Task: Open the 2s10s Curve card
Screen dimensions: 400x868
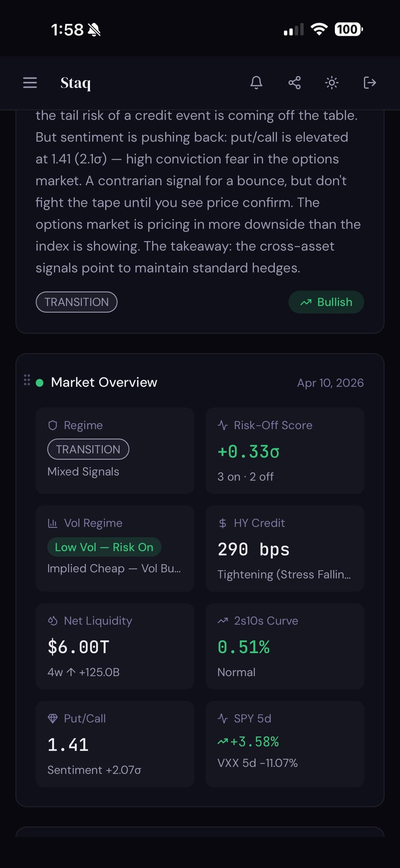Action: 284,646
